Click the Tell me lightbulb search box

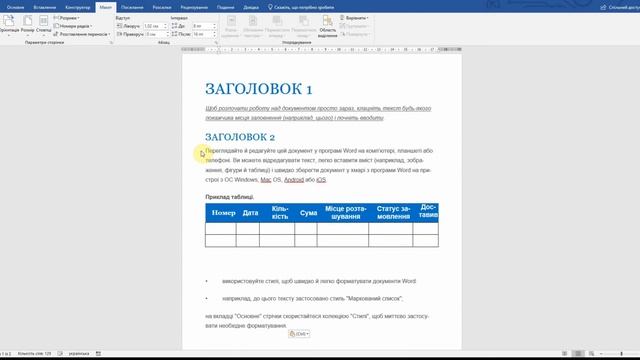301,7
